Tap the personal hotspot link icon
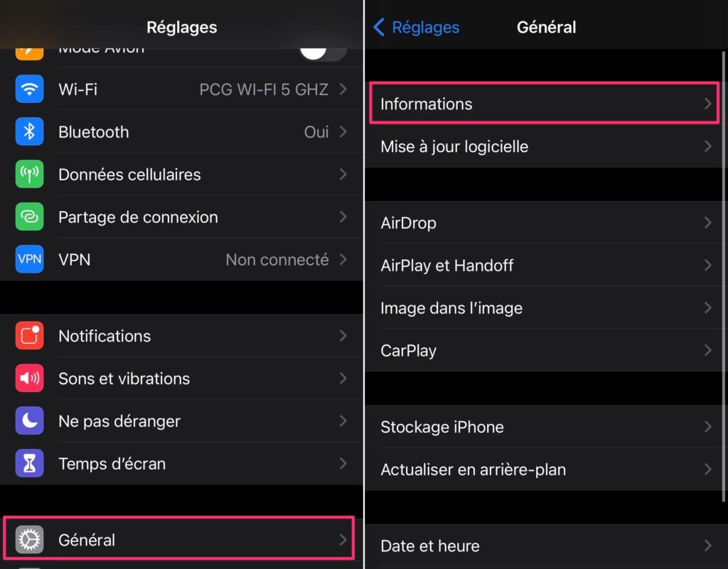The width and height of the screenshot is (728, 569). (29, 217)
